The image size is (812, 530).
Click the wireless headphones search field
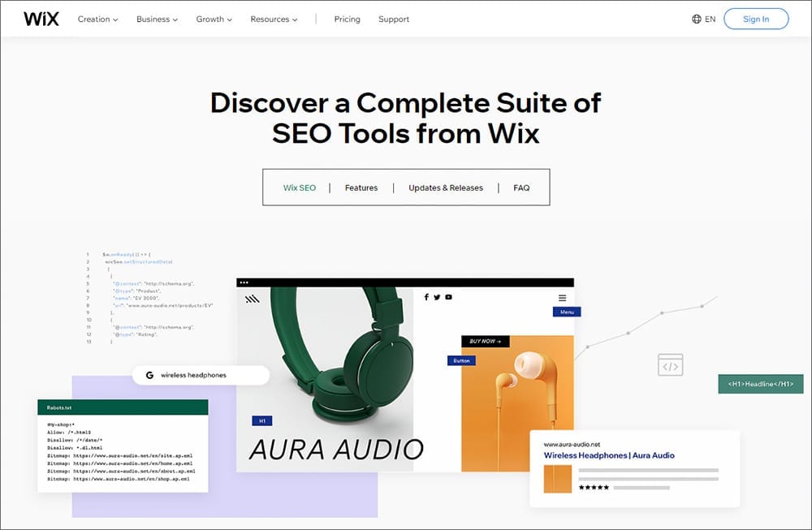click(201, 375)
